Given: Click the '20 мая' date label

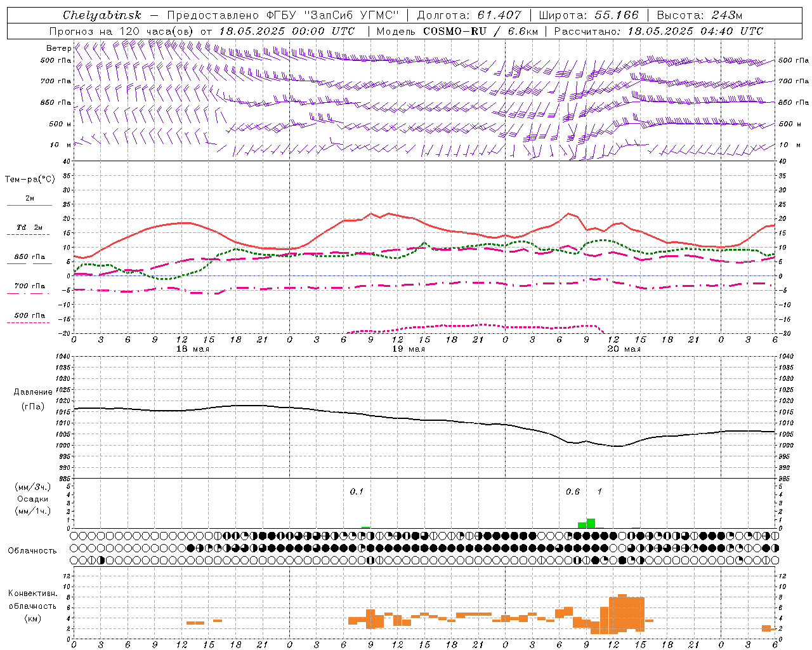Looking at the screenshot, I should pos(624,349).
